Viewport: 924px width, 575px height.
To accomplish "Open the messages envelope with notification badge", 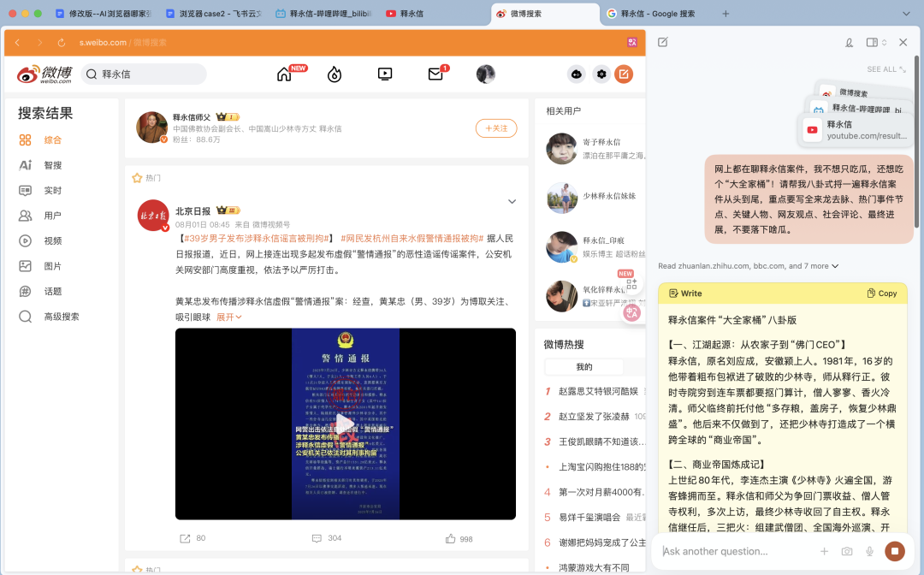I will tap(435, 74).
